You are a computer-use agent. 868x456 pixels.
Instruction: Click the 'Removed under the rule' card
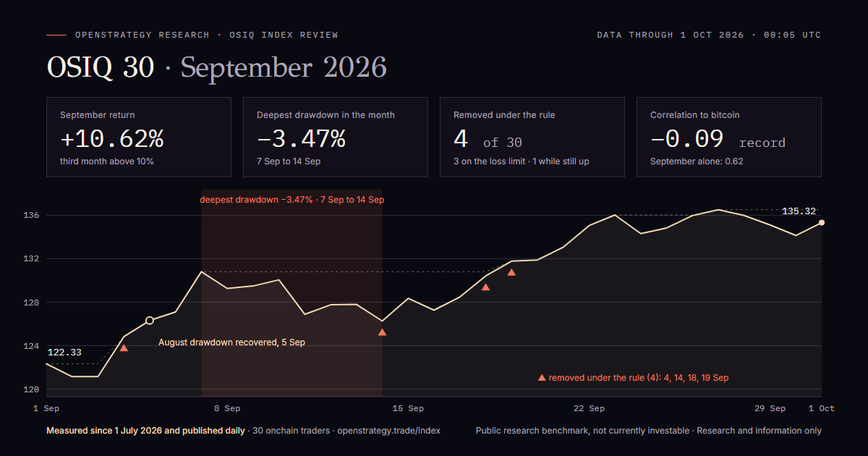click(x=532, y=138)
